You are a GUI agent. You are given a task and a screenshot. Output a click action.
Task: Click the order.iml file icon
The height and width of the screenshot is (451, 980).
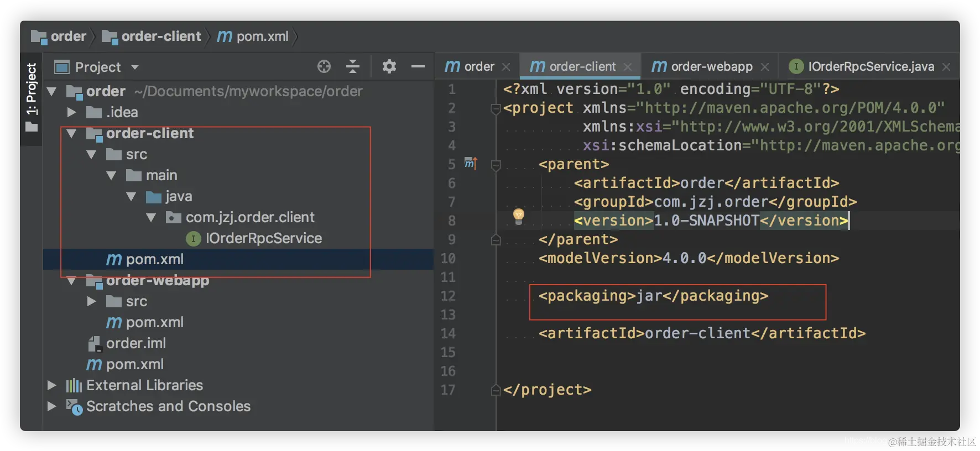point(95,344)
